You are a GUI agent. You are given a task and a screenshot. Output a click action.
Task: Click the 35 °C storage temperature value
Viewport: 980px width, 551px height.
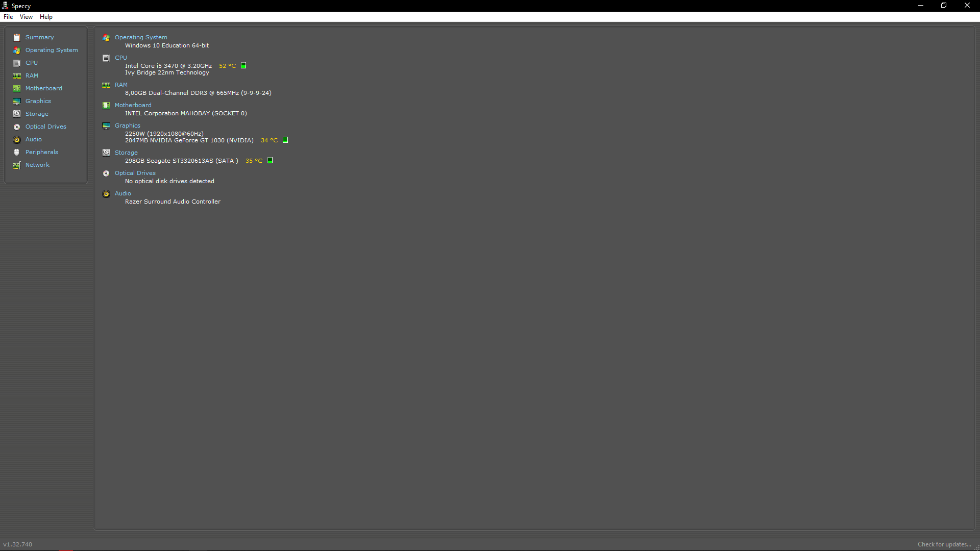click(254, 161)
